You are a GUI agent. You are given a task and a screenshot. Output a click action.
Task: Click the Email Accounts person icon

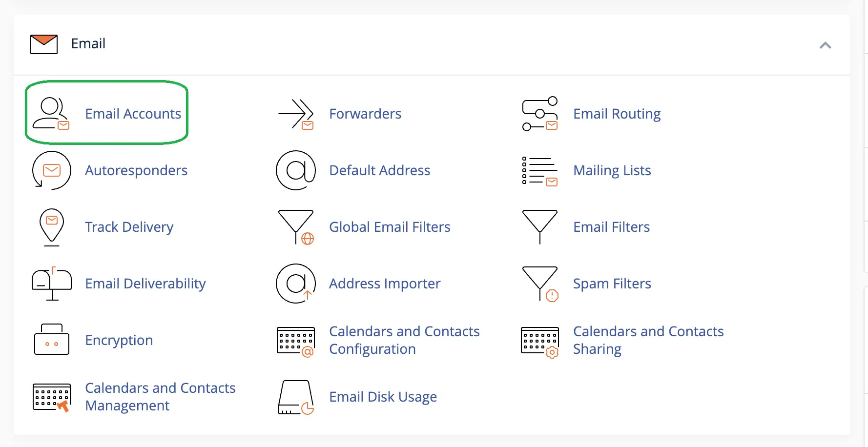(51, 113)
